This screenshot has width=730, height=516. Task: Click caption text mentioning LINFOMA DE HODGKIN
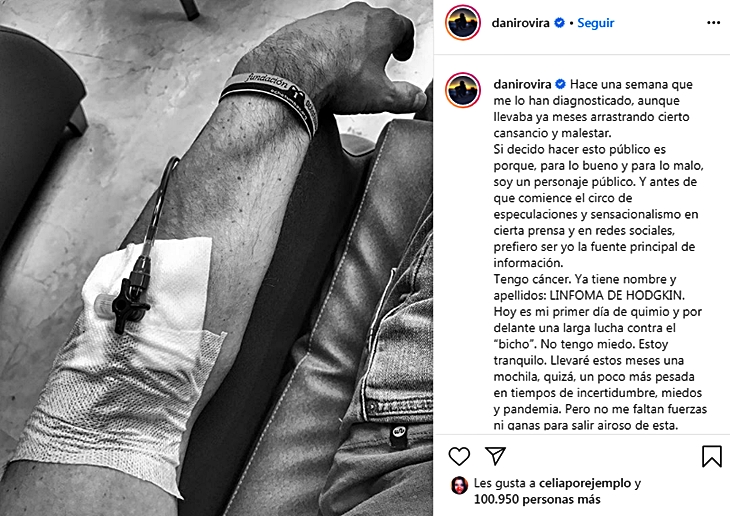(x=617, y=295)
